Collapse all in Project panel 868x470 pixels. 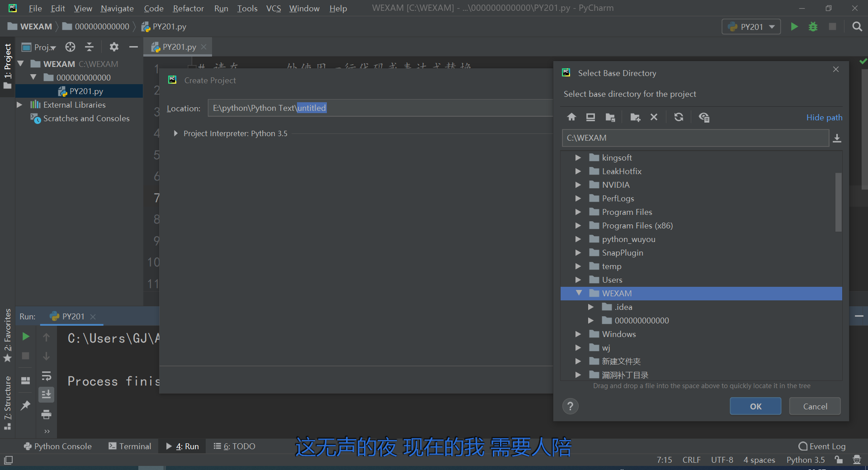[90, 47]
